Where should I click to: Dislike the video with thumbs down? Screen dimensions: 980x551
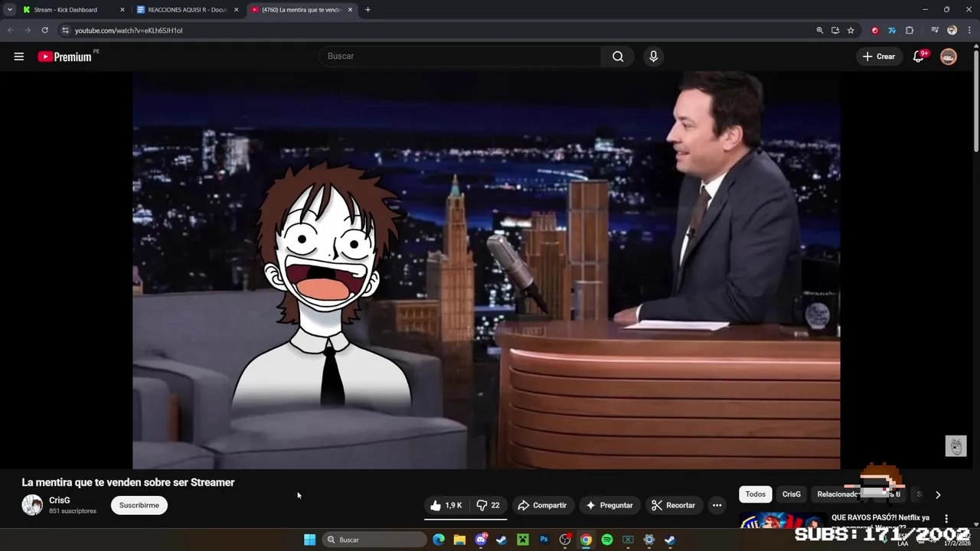(488, 505)
